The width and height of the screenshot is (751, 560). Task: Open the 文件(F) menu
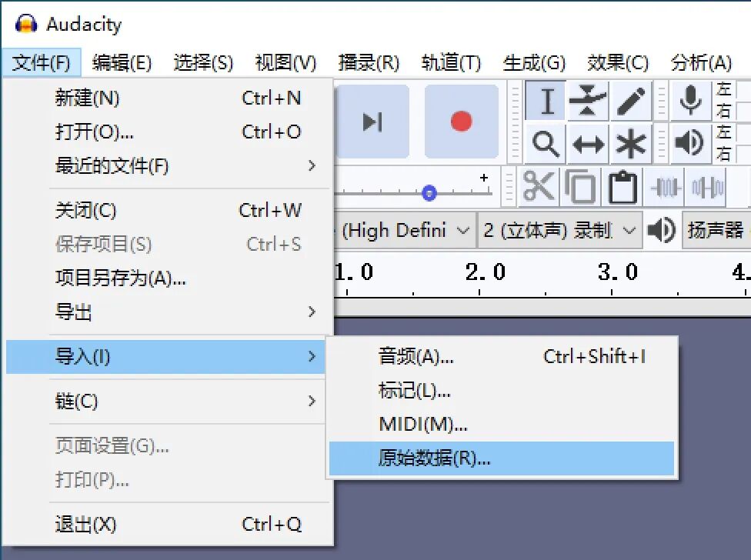click(42, 63)
